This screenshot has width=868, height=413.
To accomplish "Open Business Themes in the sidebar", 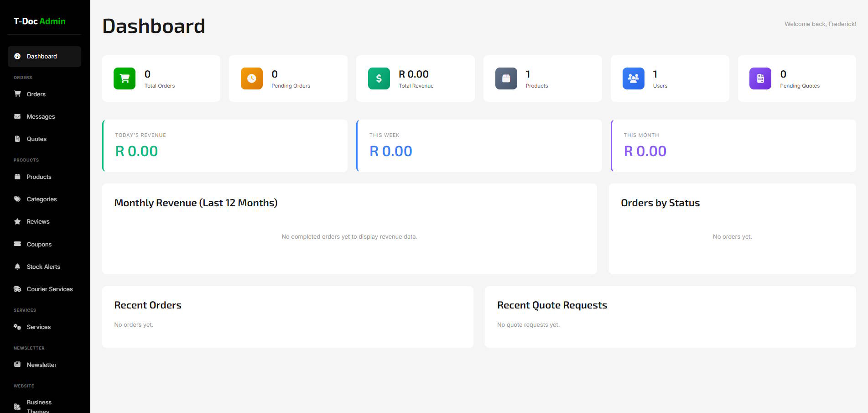I will coord(39,406).
